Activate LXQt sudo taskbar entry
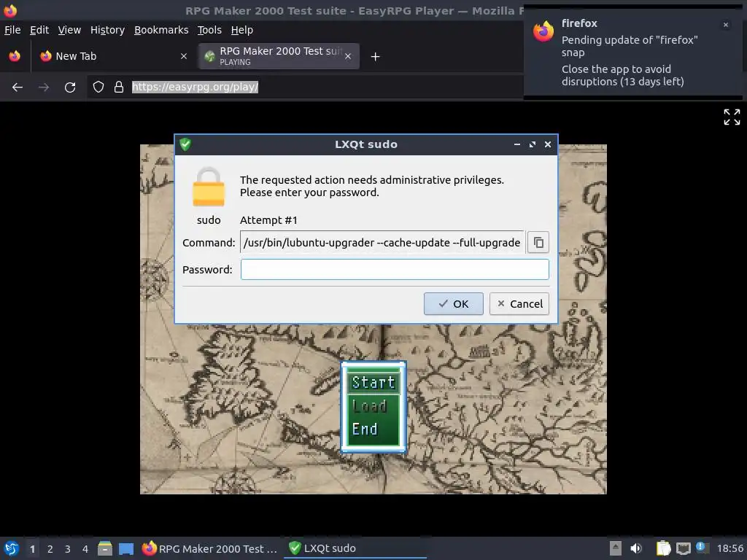Screen dimensions: 747x560 click(x=355, y=548)
